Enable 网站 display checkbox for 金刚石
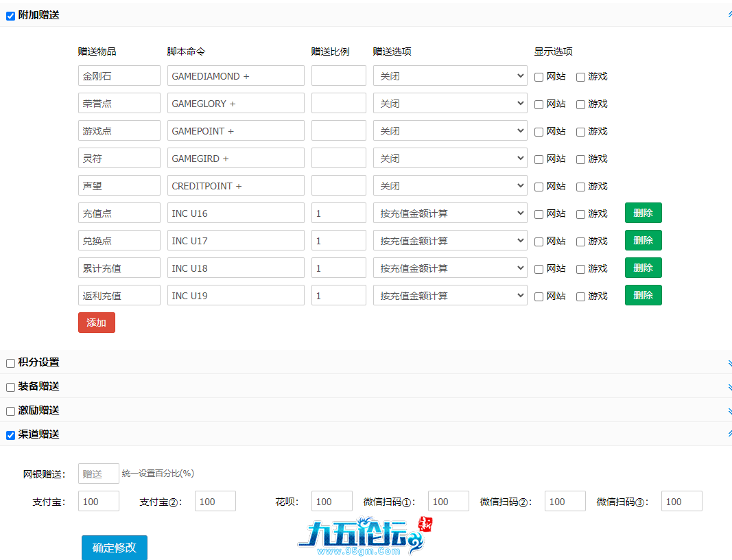 (x=539, y=77)
